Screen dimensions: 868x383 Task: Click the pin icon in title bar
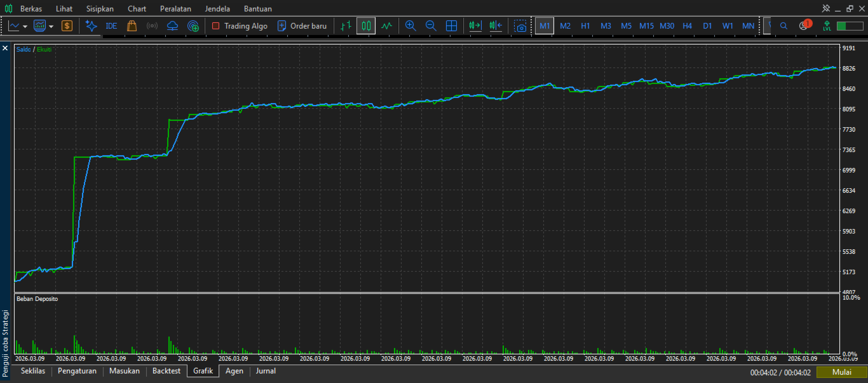(x=826, y=8)
